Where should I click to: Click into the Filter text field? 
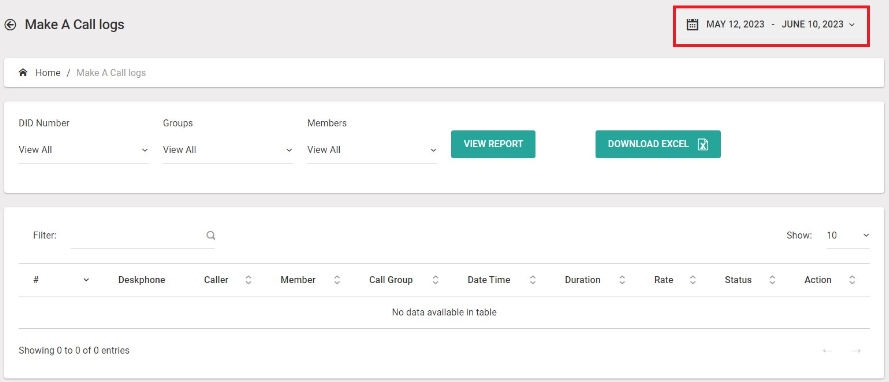pyautogui.click(x=137, y=235)
